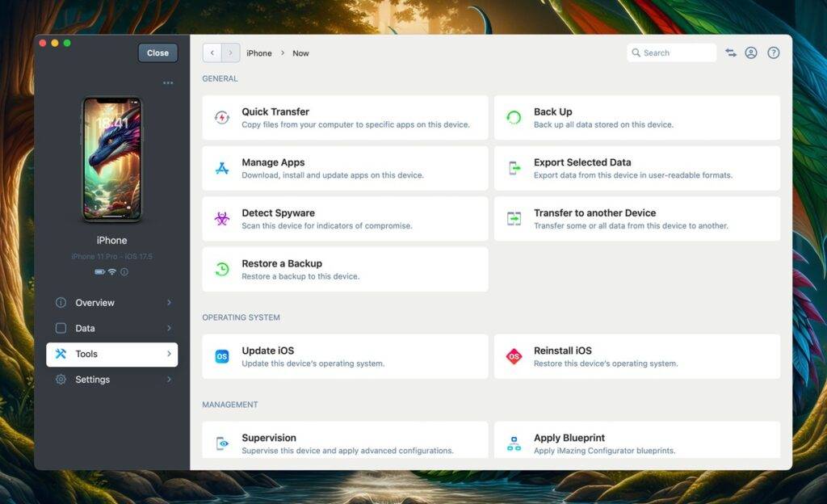Viewport: 827px width, 504px height.
Task: Expand the Overview section chevron
Action: [x=169, y=303]
